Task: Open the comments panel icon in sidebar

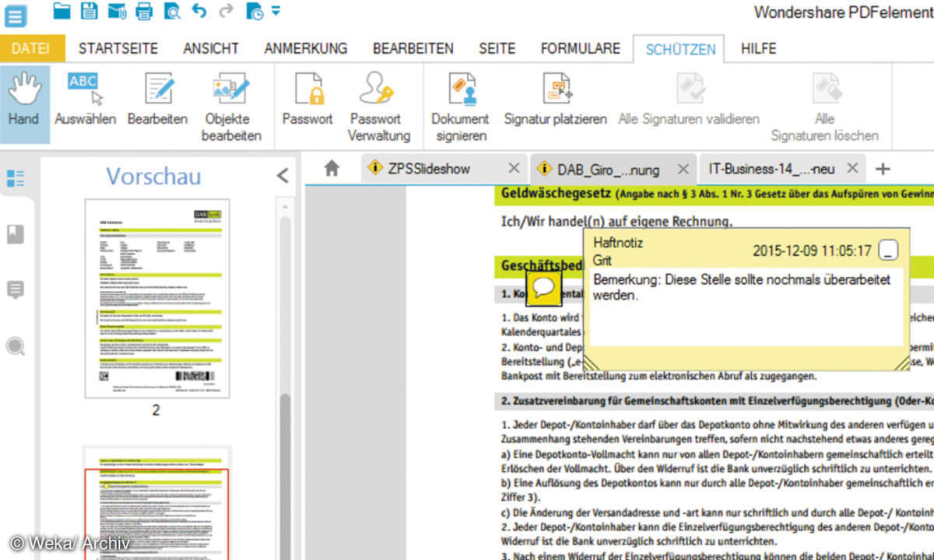Action: tap(16, 290)
